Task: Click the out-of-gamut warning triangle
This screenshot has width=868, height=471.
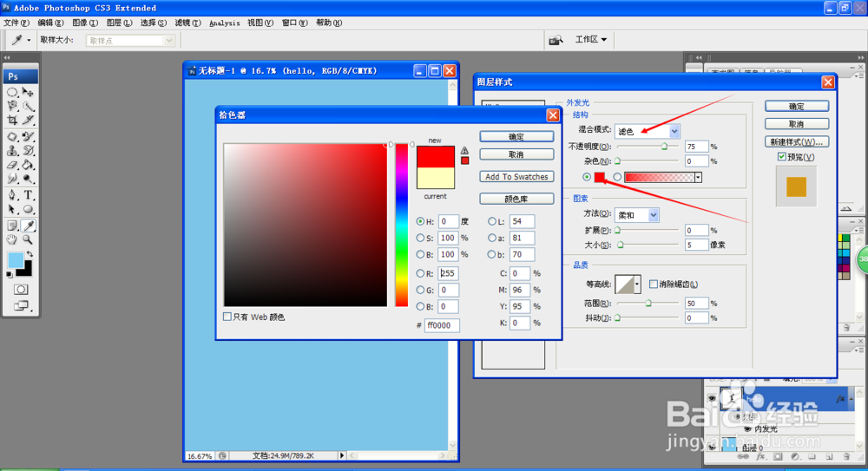Action: click(x=464, y=151)
